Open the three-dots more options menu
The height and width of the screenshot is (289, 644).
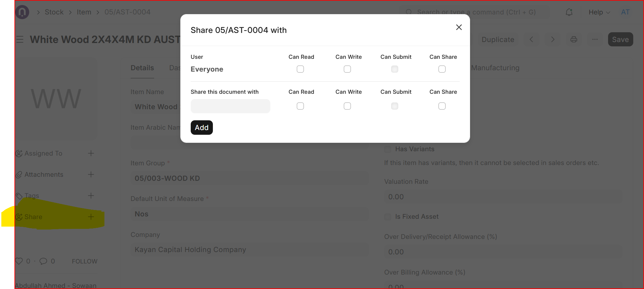pos(595,39)
